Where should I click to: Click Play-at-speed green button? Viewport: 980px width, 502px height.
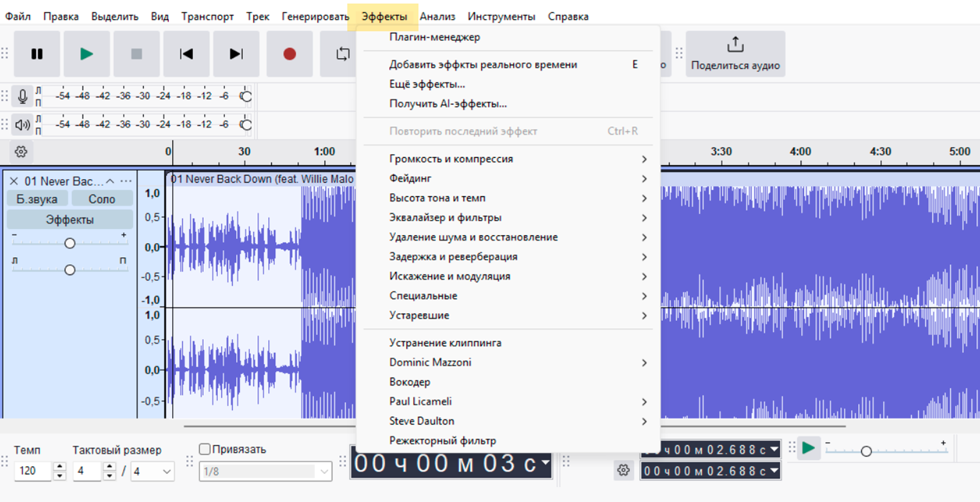[808, 448]
